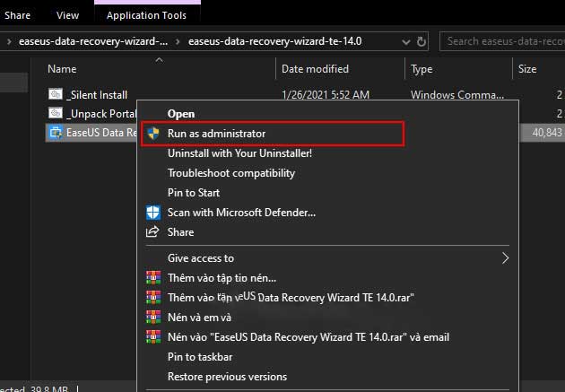The width and height of the screenshot is (565, 392).
Task: Click WinRAR icon next to Thêm vào tập tin nén
Action: [153, 278]
